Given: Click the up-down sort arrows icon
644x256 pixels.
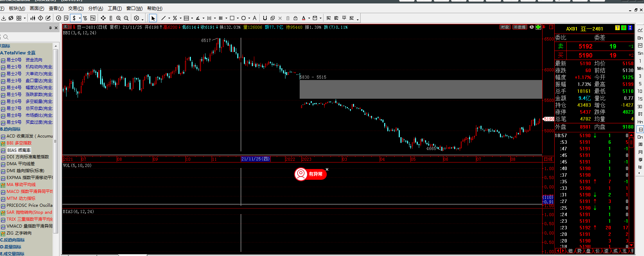Looking at the screenshot, I should coord(93,18).
